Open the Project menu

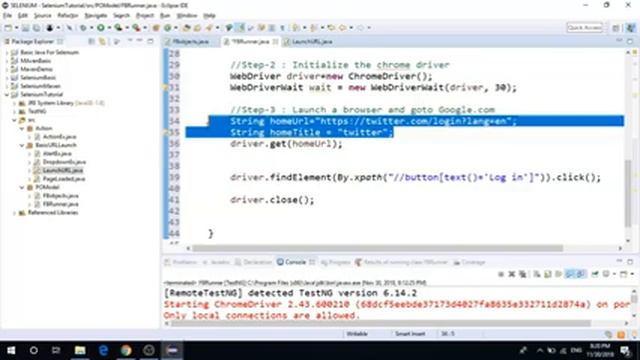pyautogui.click(x=145, y=16)
